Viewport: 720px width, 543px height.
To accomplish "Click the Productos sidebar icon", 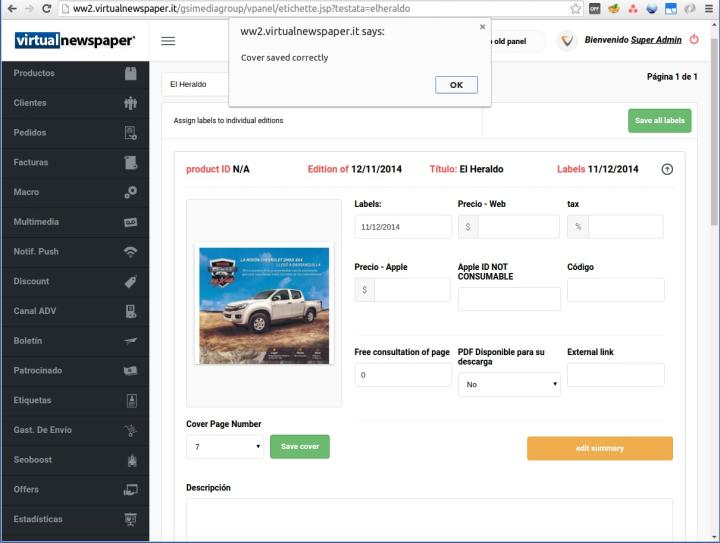I will coord(131,73).
